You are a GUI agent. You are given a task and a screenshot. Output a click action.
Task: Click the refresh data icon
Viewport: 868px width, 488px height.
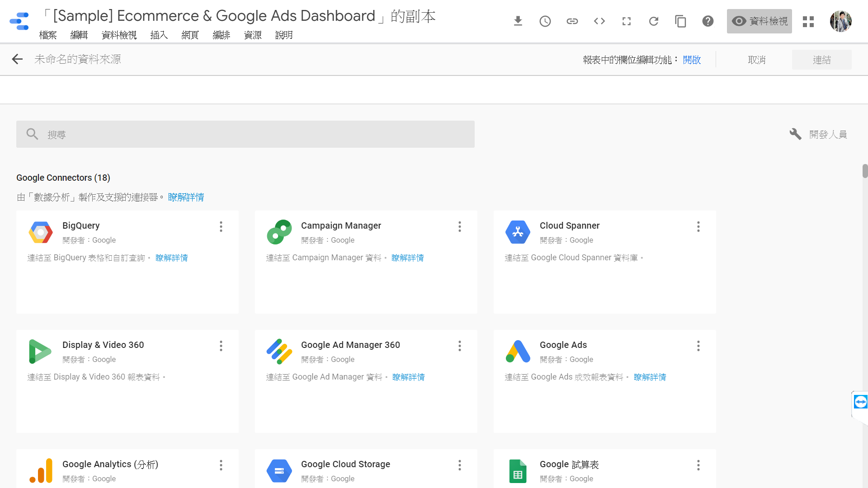(x=654, y=21)
